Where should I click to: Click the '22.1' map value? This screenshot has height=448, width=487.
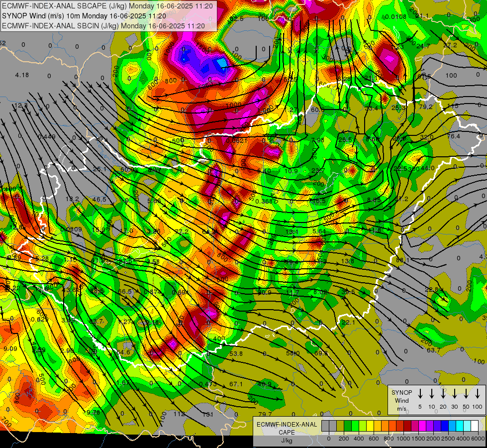pos(348,323)
